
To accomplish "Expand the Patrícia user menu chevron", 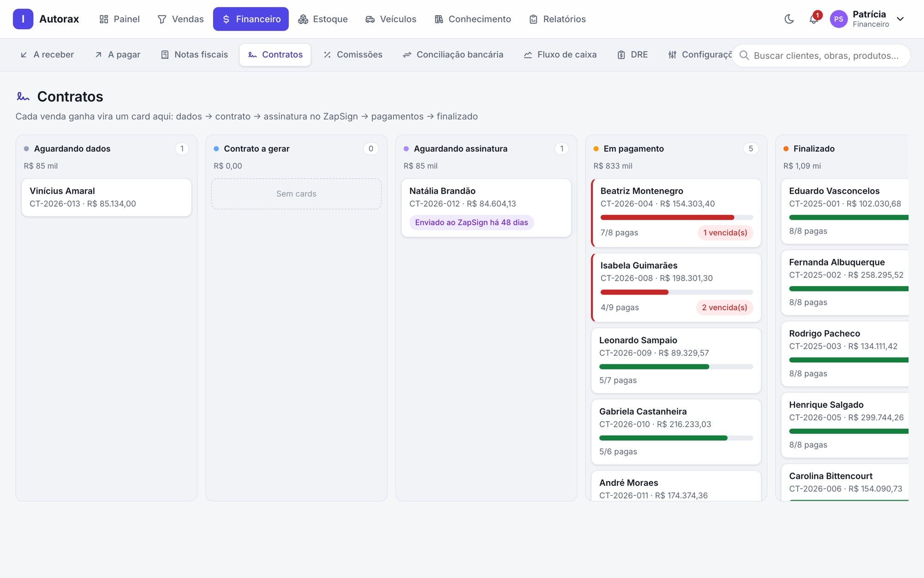I will [x=900, y=19].
